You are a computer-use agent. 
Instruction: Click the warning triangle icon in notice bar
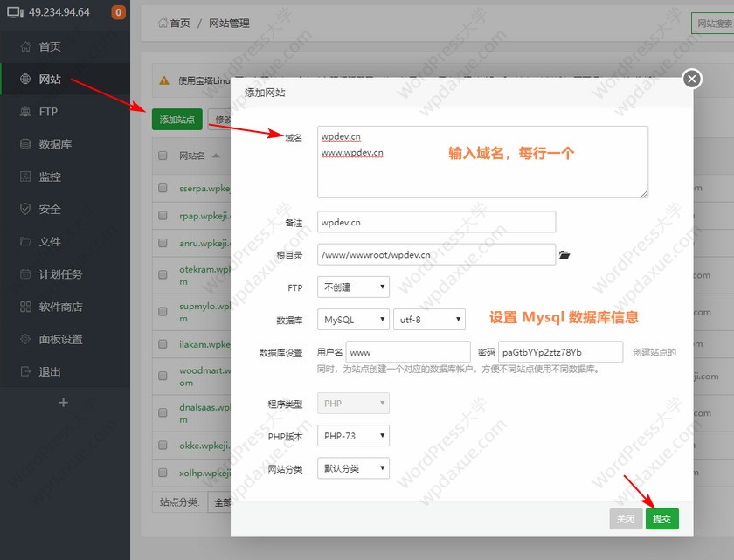pyautogui.click(x=163, y=80)
